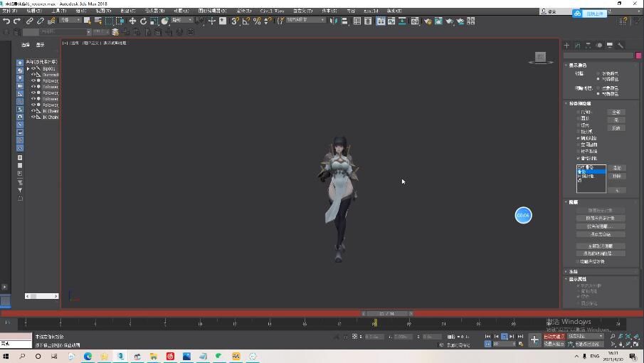The height and width of the screenshot is (363, 644).
Task: Collapse the 按类别隐藏 rollout
Action: click(x=580, y=103)
